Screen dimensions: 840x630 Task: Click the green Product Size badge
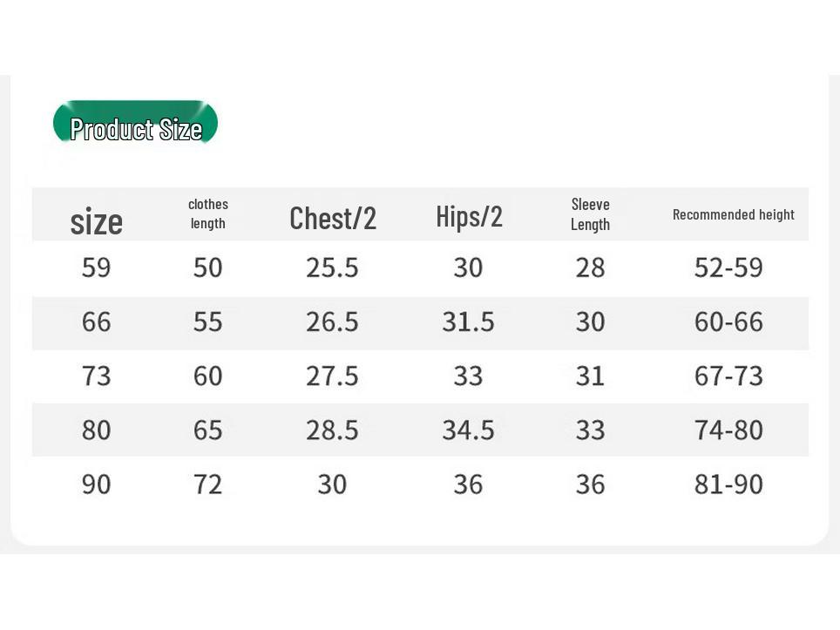click(x=136, y=123)
